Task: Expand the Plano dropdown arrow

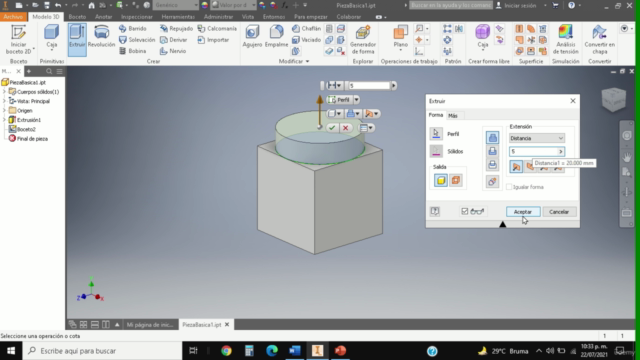Action: click(x=401, y=51)
